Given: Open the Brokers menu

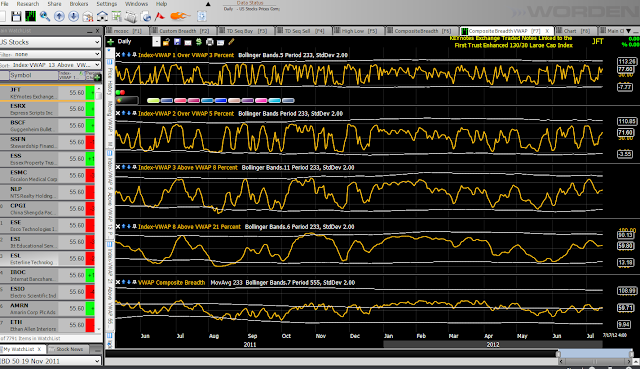Looking at the screenshot, I should point(79,4).
